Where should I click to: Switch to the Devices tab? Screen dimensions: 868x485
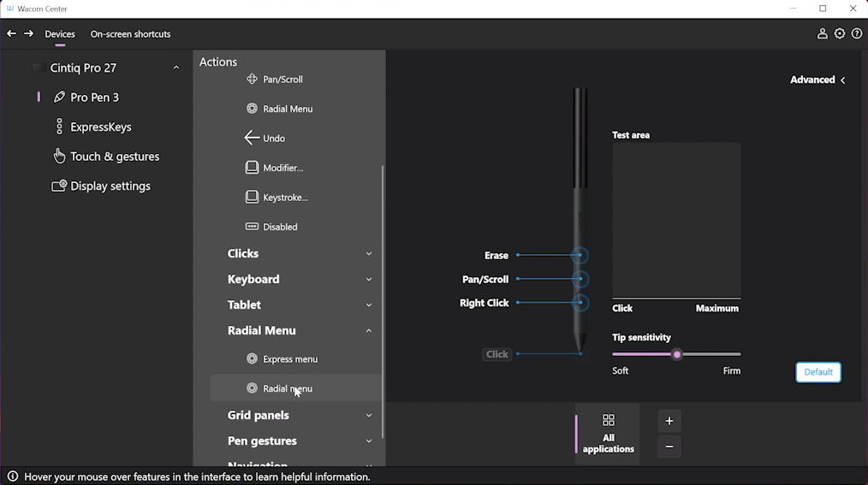(x=60, y=33)
